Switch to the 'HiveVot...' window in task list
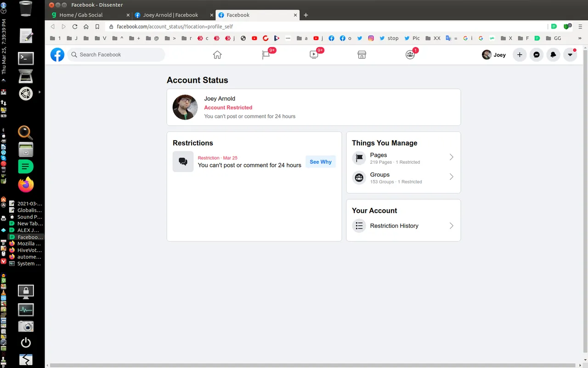The width and height of the screenshot is (588, 368). 26,250
